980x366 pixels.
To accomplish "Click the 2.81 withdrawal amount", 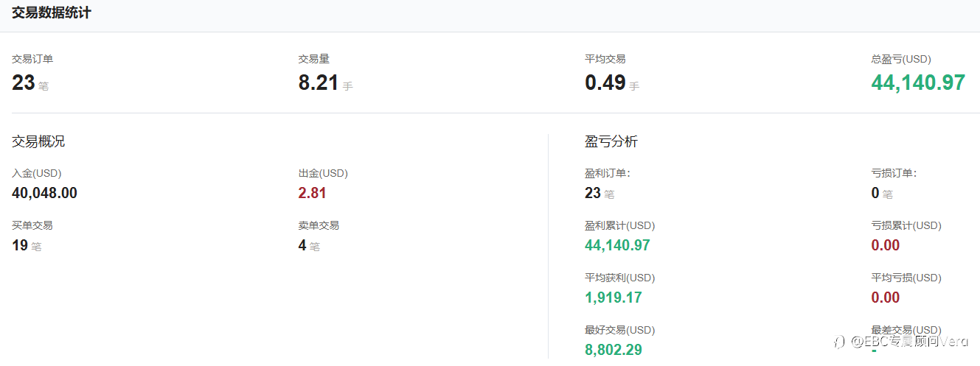I will 313,193.
